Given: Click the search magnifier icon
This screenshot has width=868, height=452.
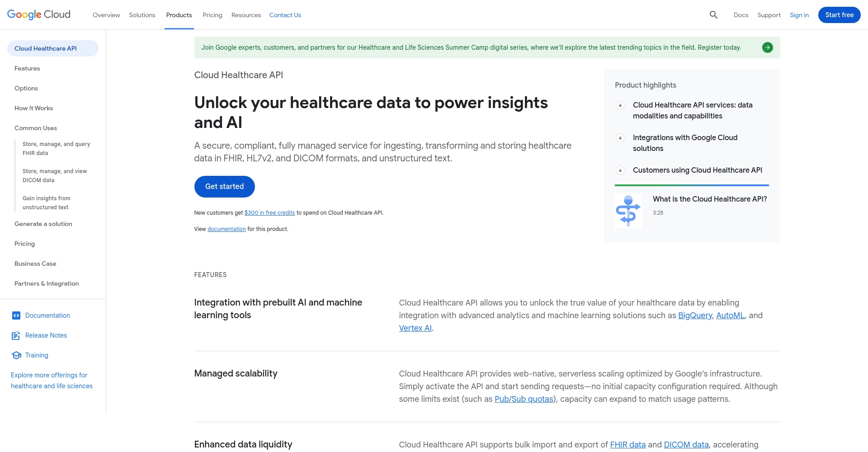Looking at the screenshot, I should click(713, 15).
